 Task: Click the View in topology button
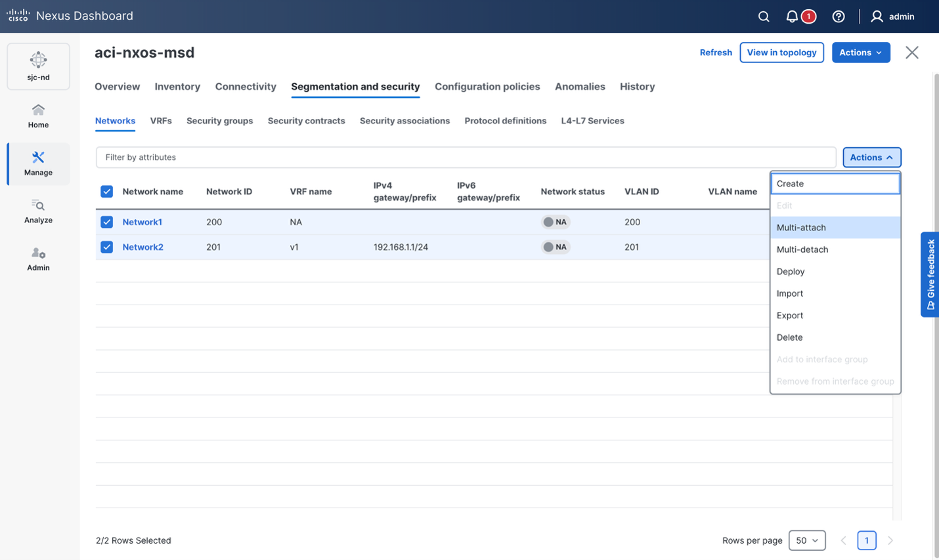pyautogui.click(x=781, y=53)
